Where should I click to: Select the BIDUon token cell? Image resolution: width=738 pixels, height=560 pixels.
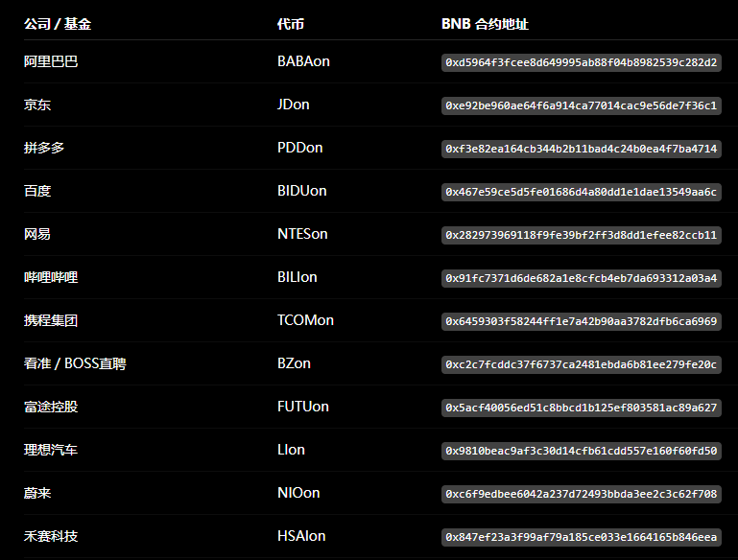tap(301, 192)
